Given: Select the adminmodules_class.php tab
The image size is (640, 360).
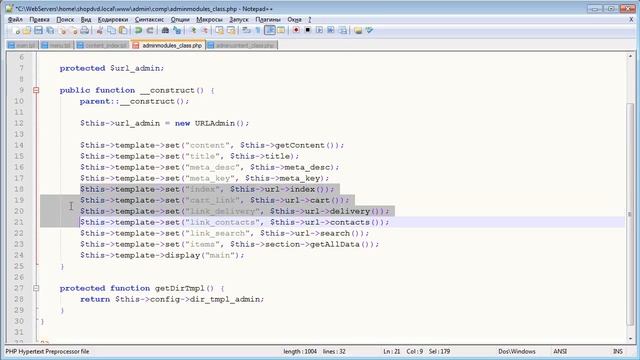Looking at the screenshot, I should tap(168, 45).
